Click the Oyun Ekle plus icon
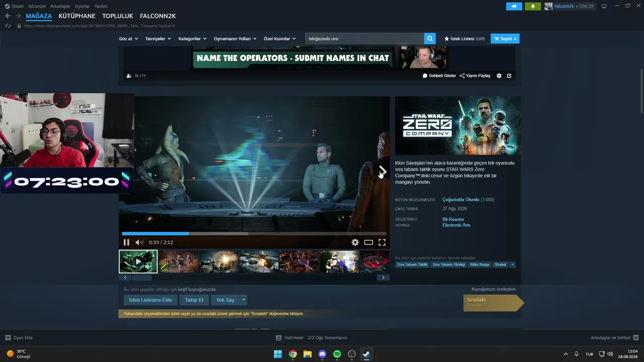 tap(8, 338)
